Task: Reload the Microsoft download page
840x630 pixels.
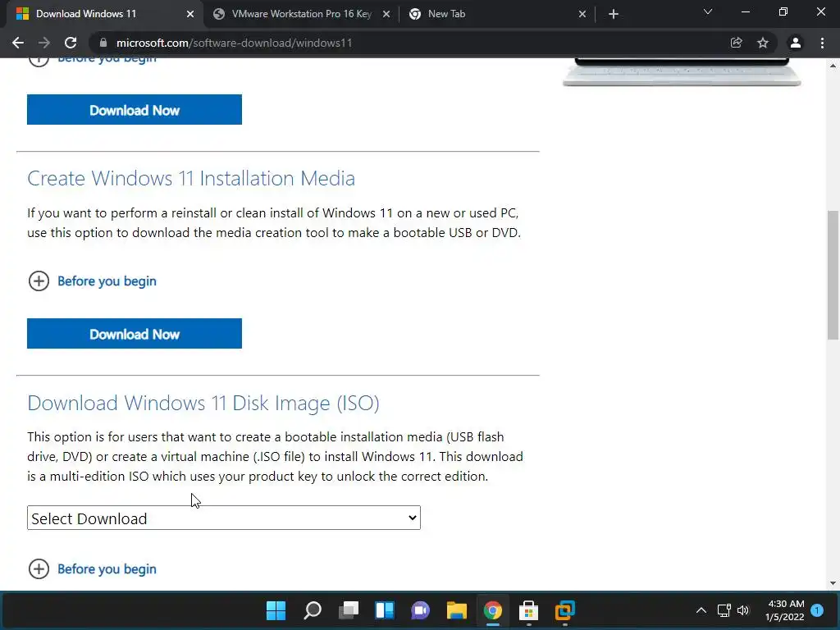Action: click(71, 43)
